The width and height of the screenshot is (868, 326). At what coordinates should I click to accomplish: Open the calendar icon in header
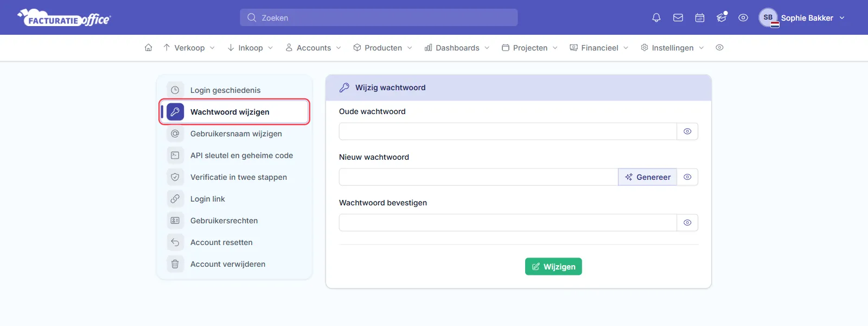click(x=700, y=17)
